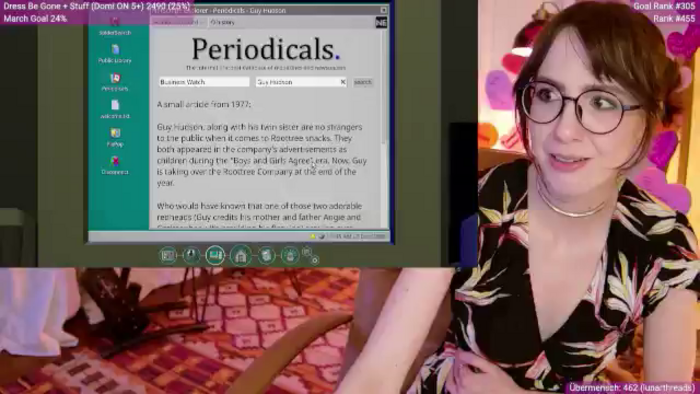700x394 pixels.
Task: Click the first round icon in the bottom bar
Action: (x=168, y=255)
